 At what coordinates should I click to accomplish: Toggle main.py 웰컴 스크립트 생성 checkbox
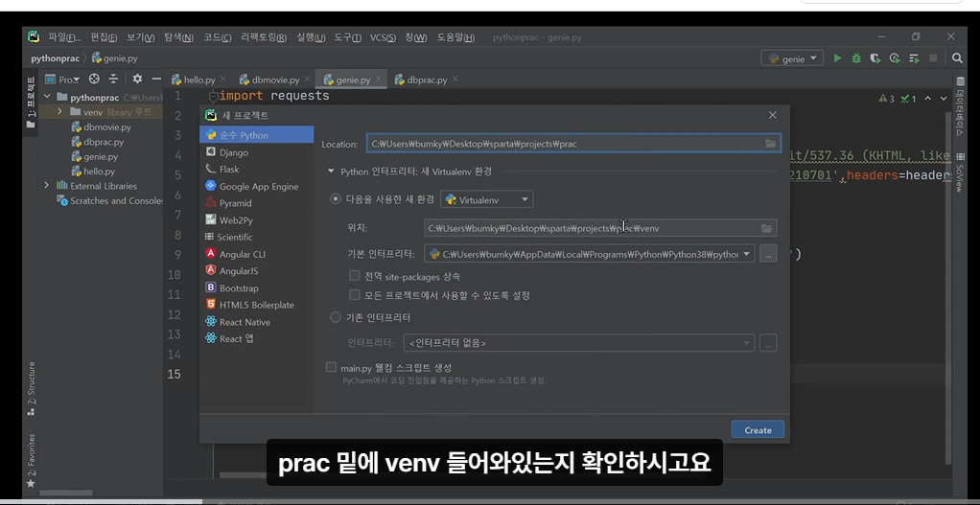(x=331, y=367)
